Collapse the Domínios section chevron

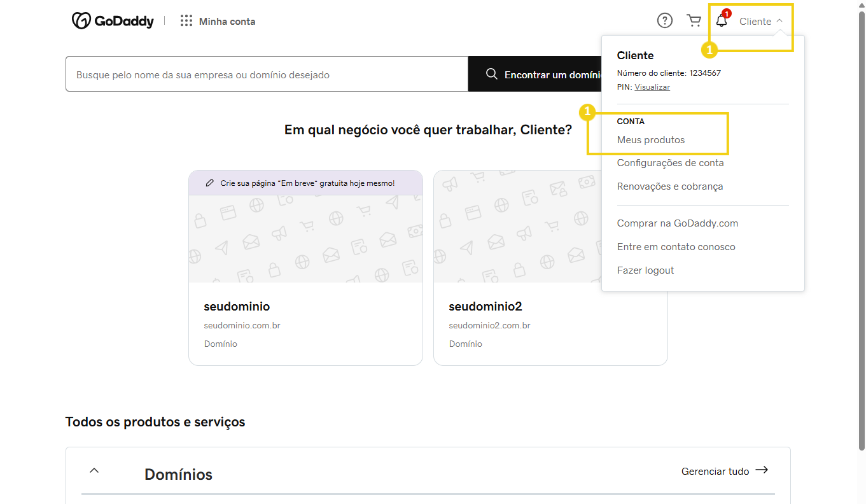tap(94, 470)
